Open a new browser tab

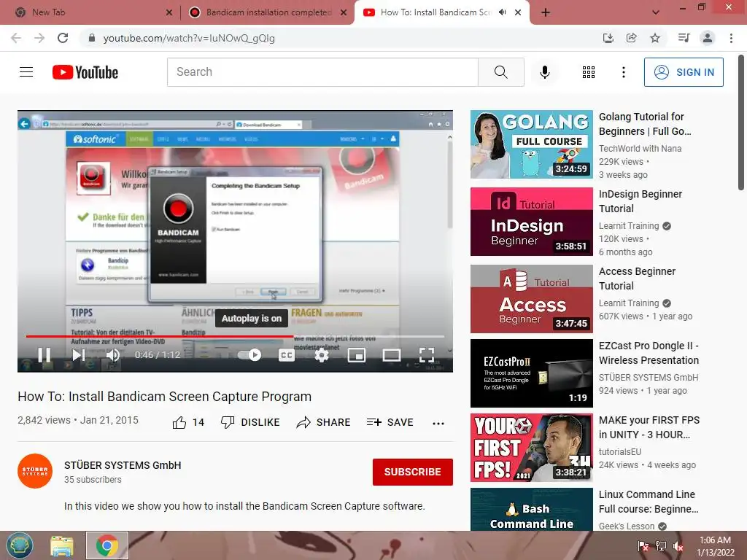click(x=546, y=12)
